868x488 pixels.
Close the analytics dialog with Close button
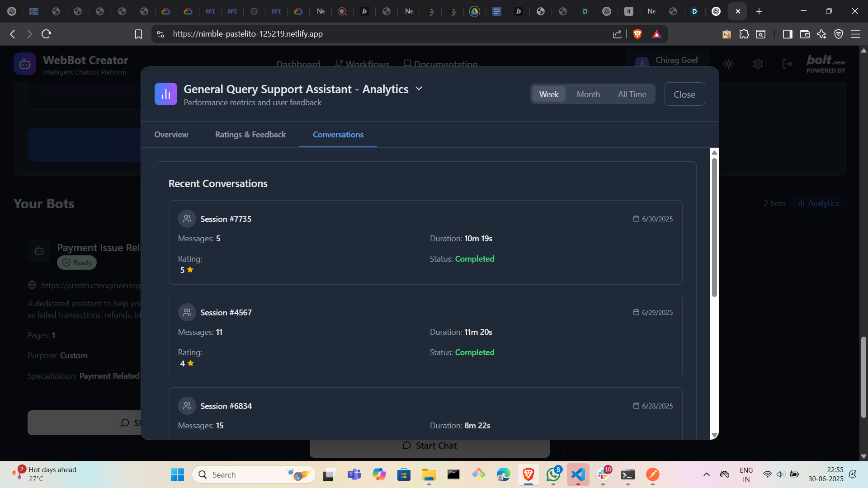click(x=684, y=94)
